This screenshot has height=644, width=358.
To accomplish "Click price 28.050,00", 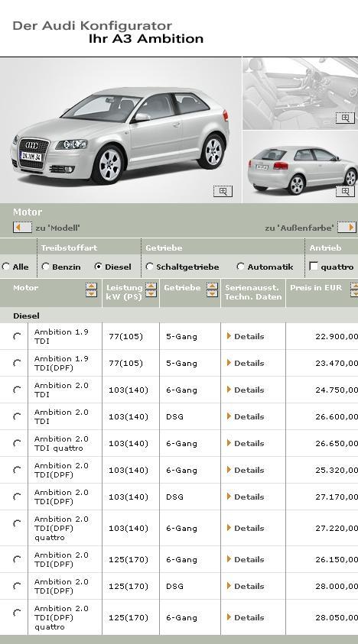I will coord(337,617).
